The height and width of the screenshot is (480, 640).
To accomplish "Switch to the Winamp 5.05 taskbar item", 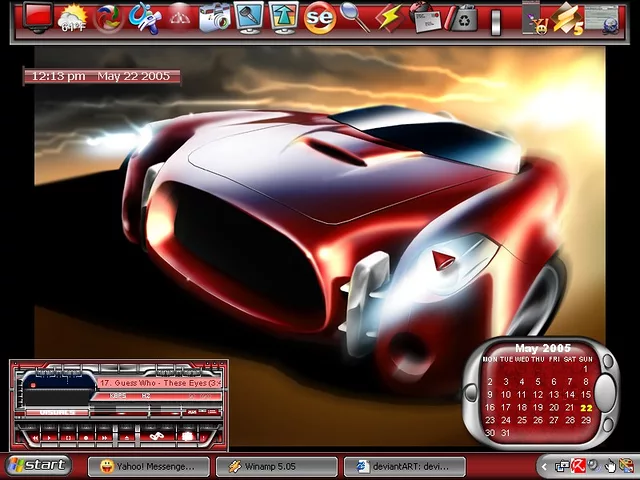I will click(277, 466).
